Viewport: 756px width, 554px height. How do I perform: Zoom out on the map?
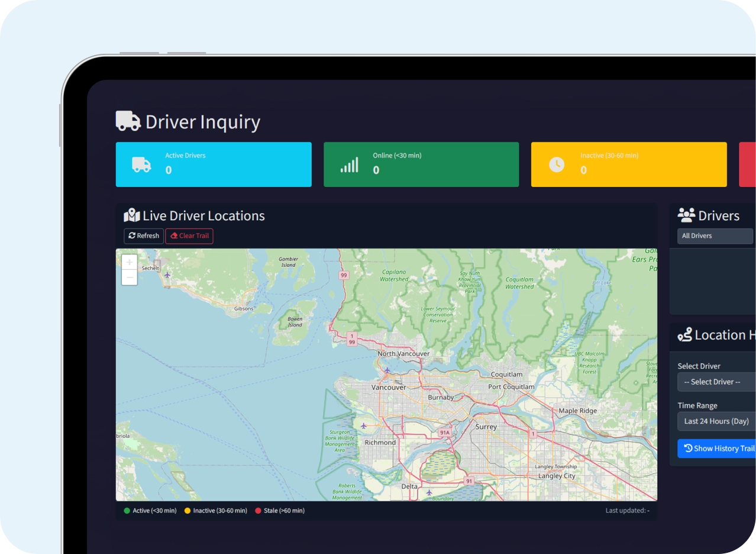tap(130, 278)
